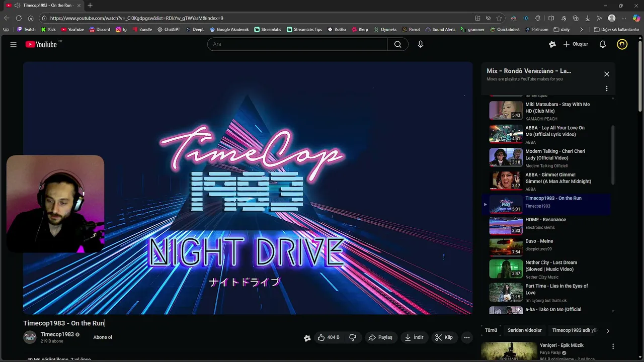Open browser downloads arrow icon
This screenshot has height=362, width=644.
point(587,18)
